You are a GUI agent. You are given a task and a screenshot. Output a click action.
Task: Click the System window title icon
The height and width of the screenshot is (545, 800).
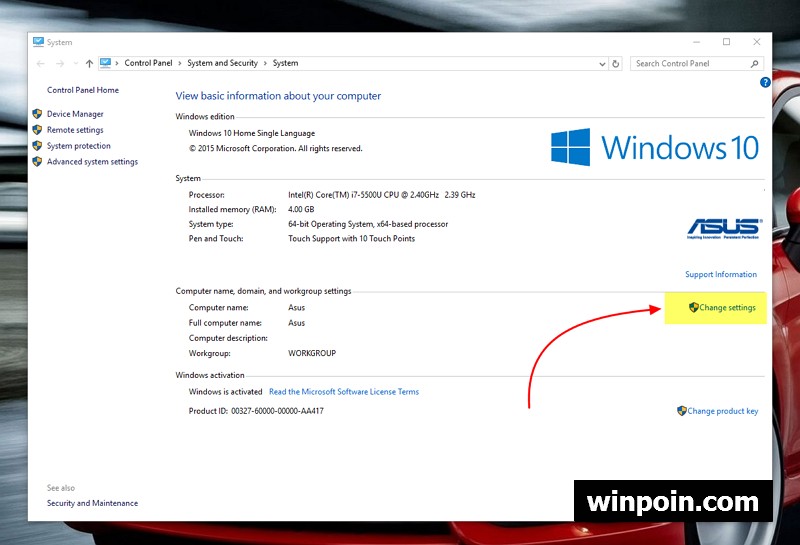point(38,42)
